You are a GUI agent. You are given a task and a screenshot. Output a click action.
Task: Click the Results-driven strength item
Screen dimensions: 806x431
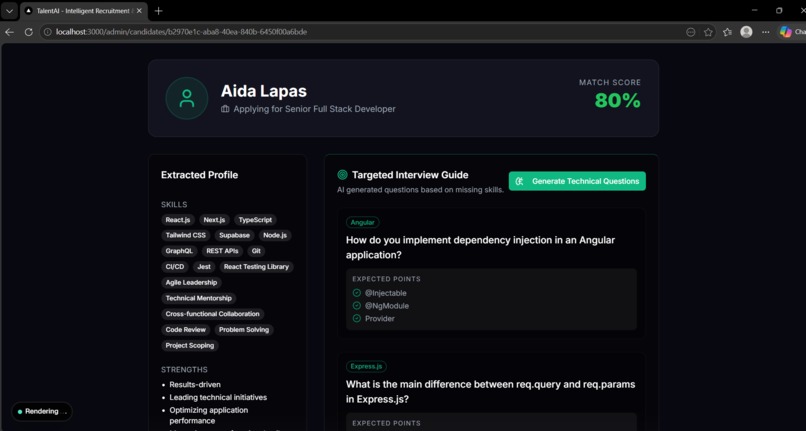click(x=195, y=384)
